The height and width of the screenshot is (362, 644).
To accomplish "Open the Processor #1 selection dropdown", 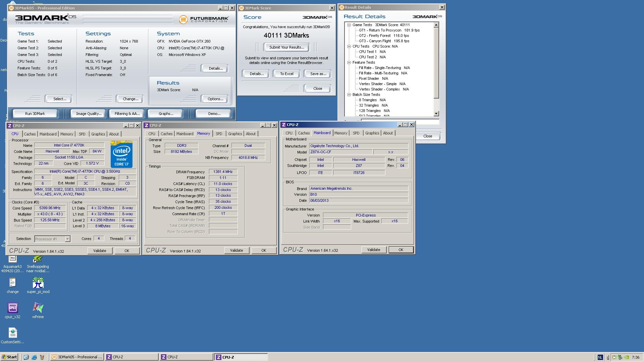I will [x=67, y=239].
